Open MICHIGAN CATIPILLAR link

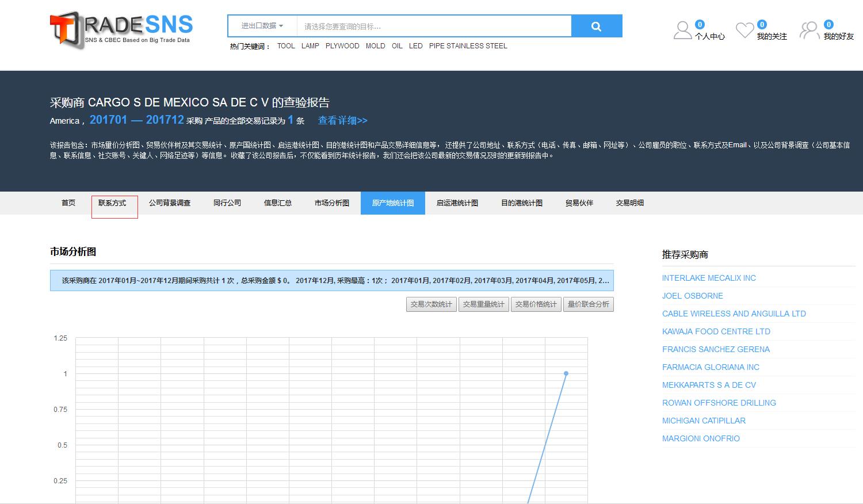click(704, 421)
